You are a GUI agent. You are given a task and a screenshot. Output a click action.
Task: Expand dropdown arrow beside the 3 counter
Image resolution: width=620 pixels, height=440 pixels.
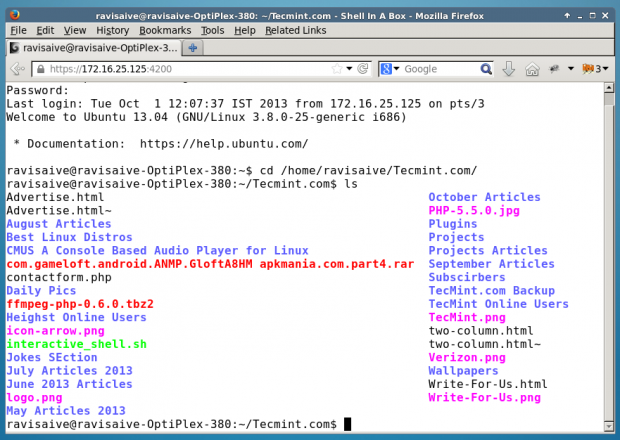[605, 69]
